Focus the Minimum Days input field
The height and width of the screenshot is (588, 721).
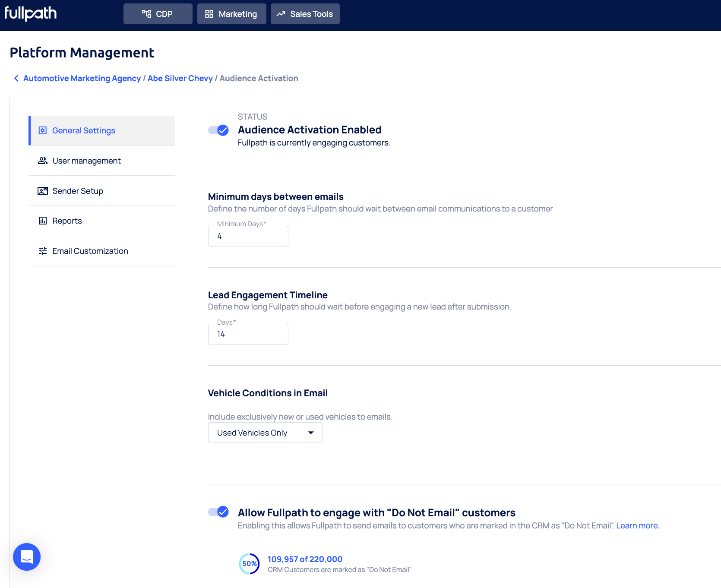248,236
